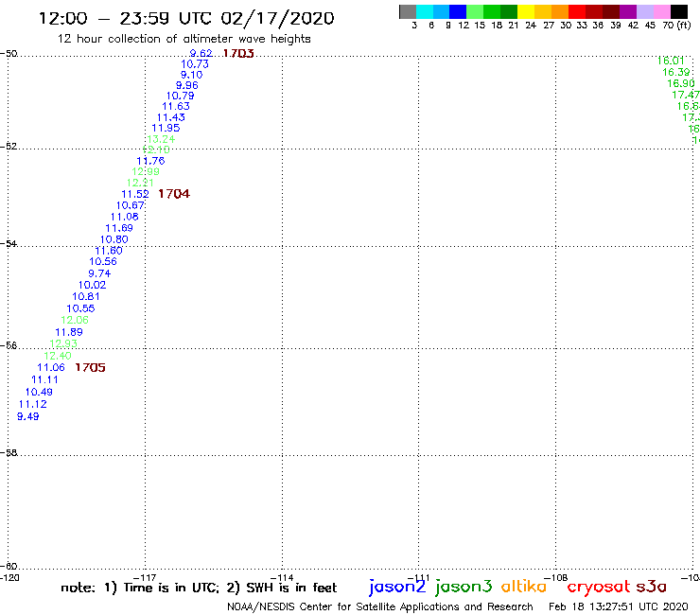This screenshot has height=615, width=700.
Task: Click the 1704 time marker
Action: tap(174, 194)
